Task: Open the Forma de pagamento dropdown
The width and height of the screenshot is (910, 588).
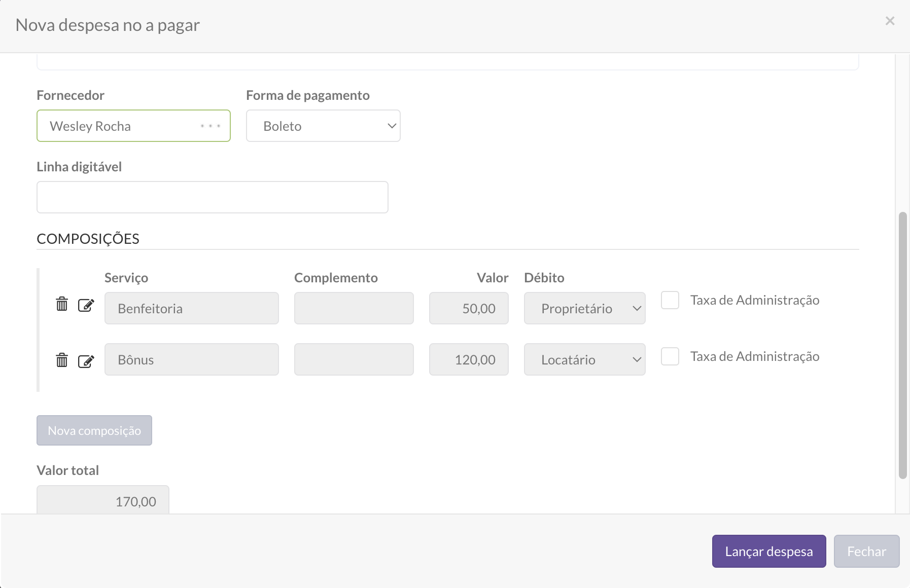Action: click(323, 126)
